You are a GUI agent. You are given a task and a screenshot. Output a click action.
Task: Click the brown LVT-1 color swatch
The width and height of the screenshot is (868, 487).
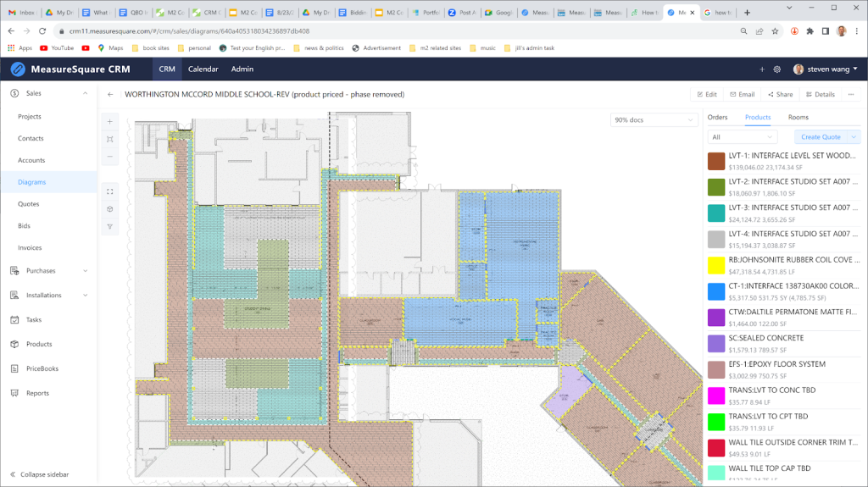click(717, 161)
